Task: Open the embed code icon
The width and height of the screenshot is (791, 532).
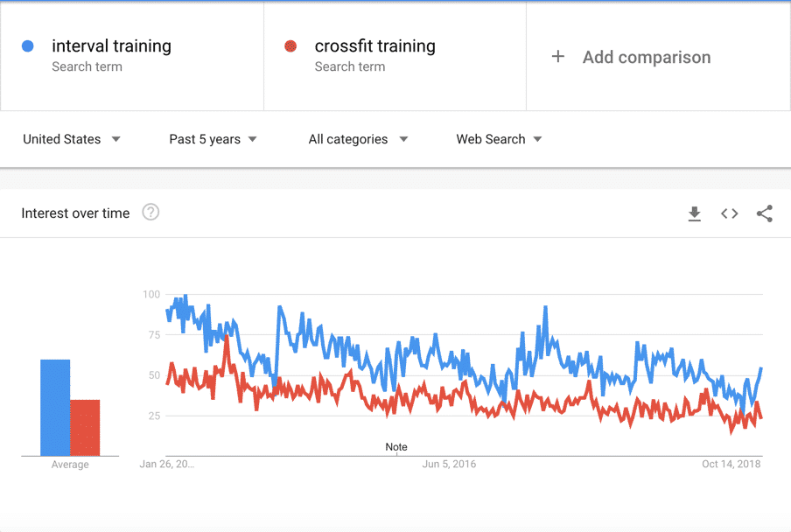Action: point(730,213)
